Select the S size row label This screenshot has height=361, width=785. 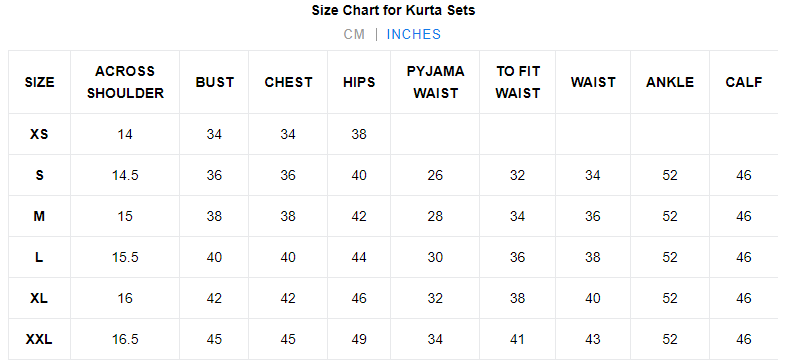point(39,175)
